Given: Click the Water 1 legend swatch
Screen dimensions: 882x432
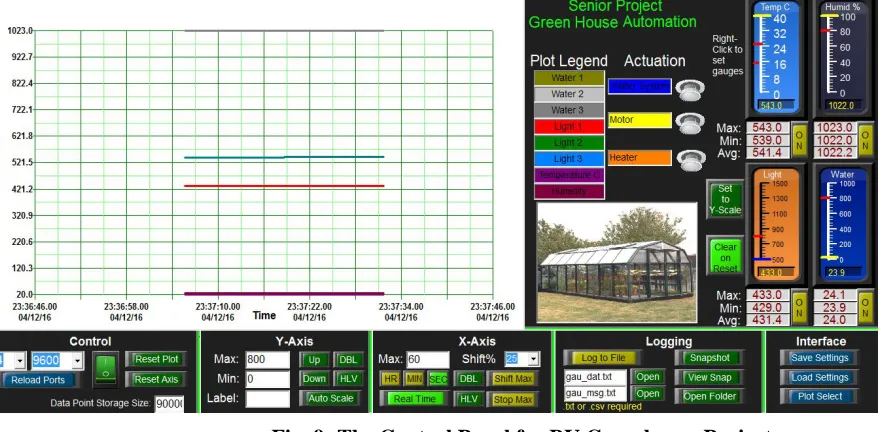Looking at the screenshot, I should (569, 78).
